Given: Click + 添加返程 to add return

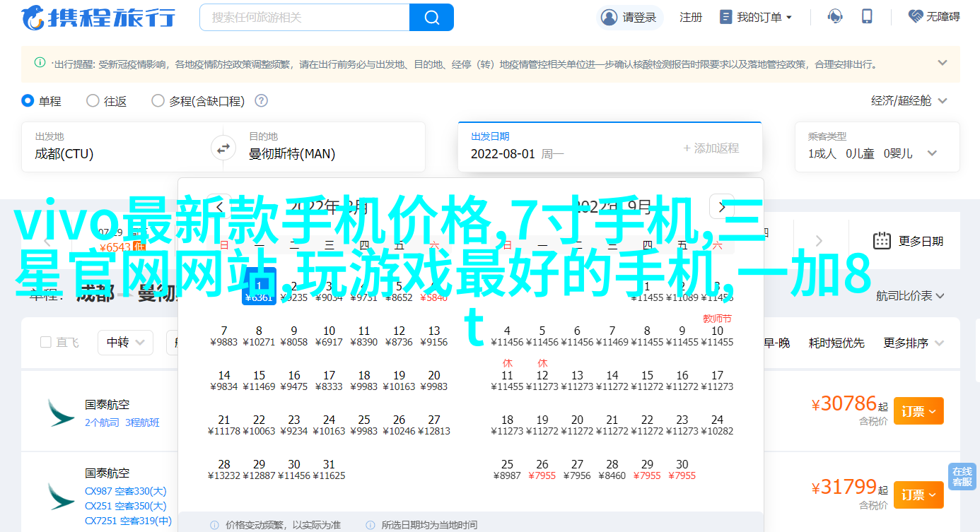Looking at the screenshot, I should (711, 148).
